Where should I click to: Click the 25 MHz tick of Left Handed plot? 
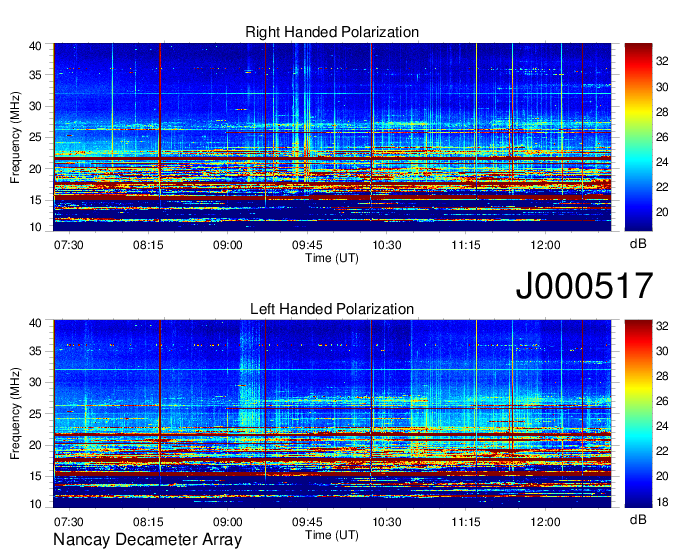coord(36,414)
